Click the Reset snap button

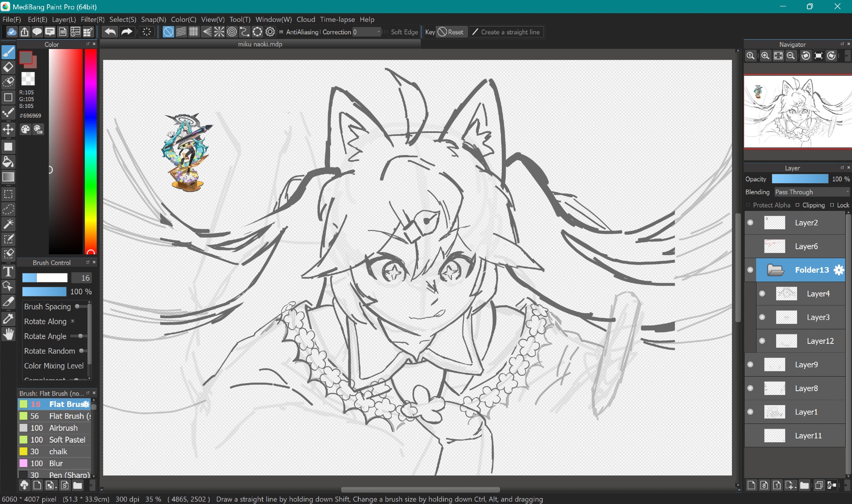coord(451,32)
